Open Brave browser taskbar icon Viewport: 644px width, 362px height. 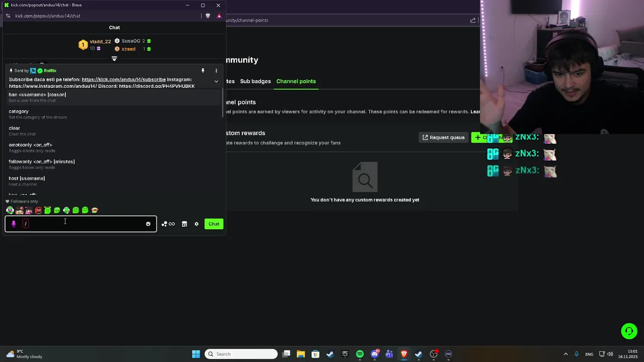coord(404,354)
